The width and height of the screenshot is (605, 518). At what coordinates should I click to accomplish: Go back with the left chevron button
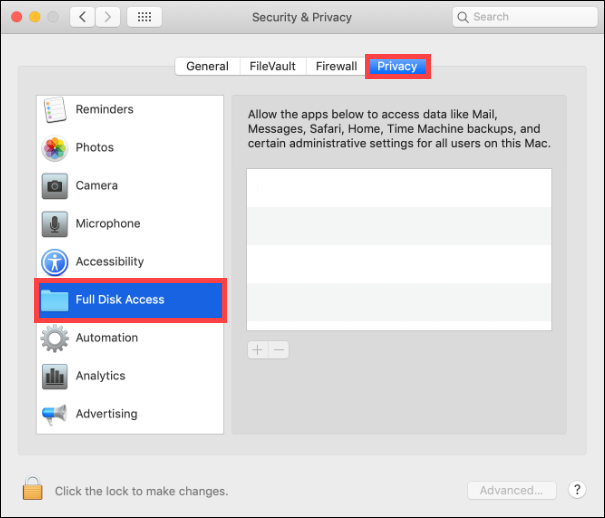point(82,17)
